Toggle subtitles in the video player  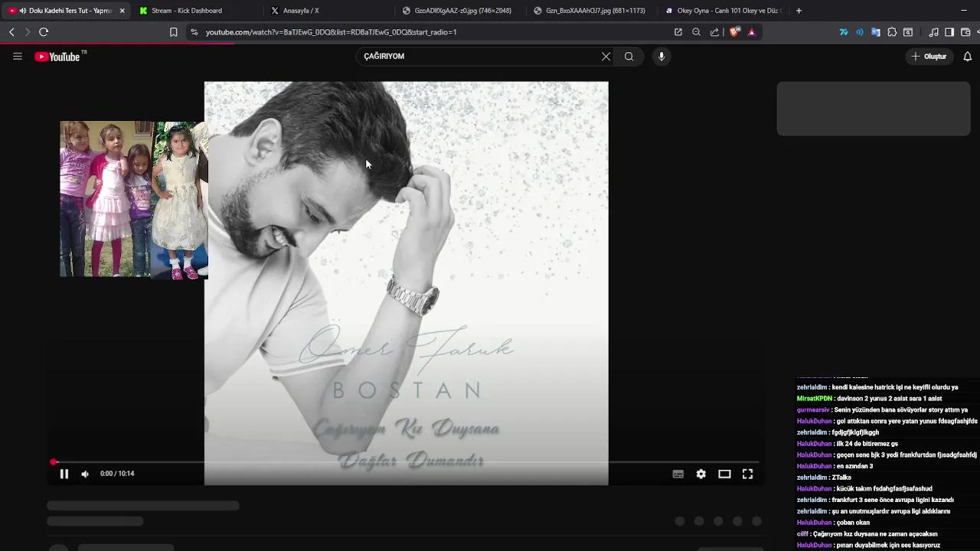point(678,474)
